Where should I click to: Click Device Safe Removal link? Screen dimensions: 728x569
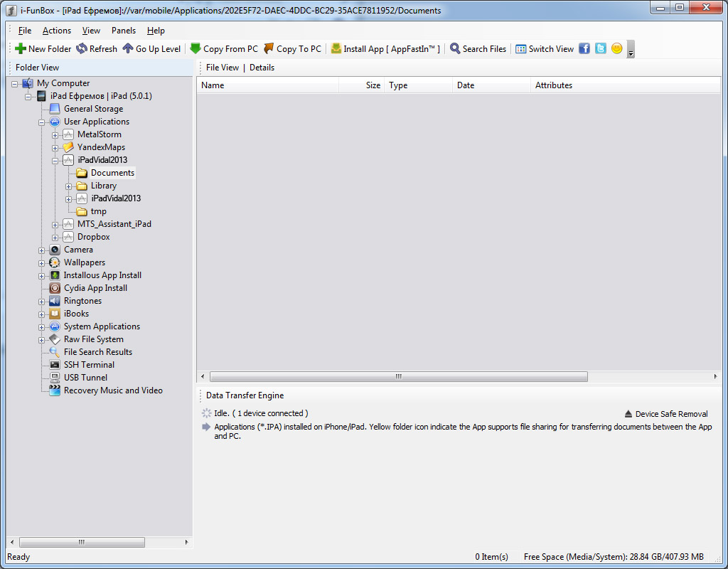click(x=665, y=414)
